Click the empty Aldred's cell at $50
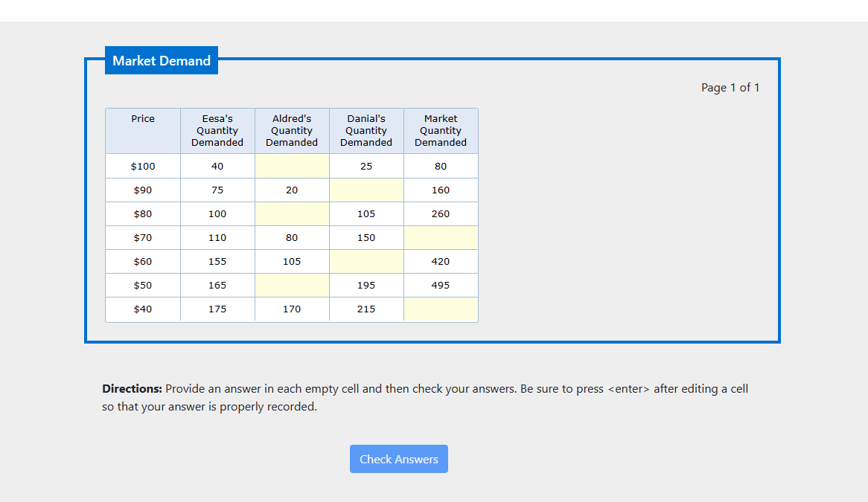Image resolution: width=868 pixels, height=502 pixels. (x=291, y=285)
